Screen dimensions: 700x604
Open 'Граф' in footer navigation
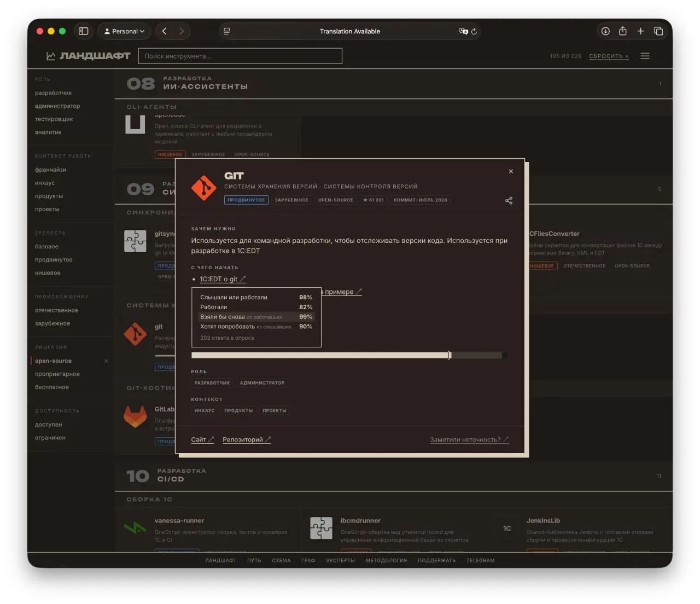tap(308, 560)
